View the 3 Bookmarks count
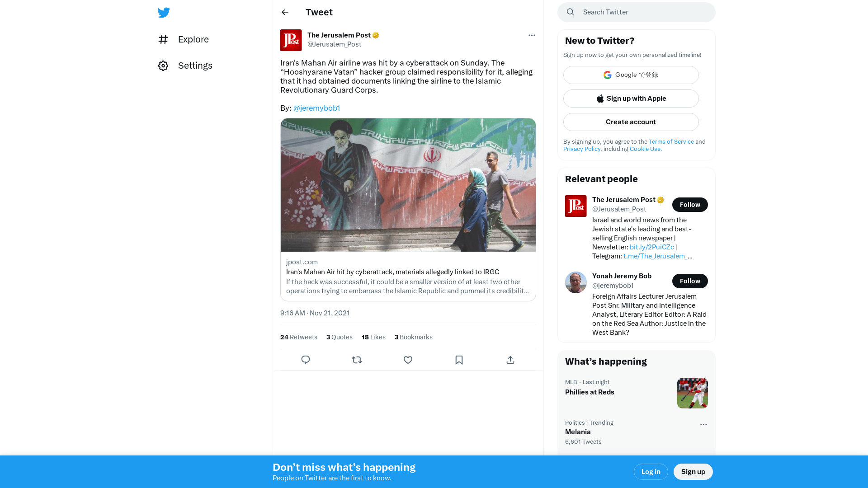Viewport: 868px width, 488px height. coord(414,337)
